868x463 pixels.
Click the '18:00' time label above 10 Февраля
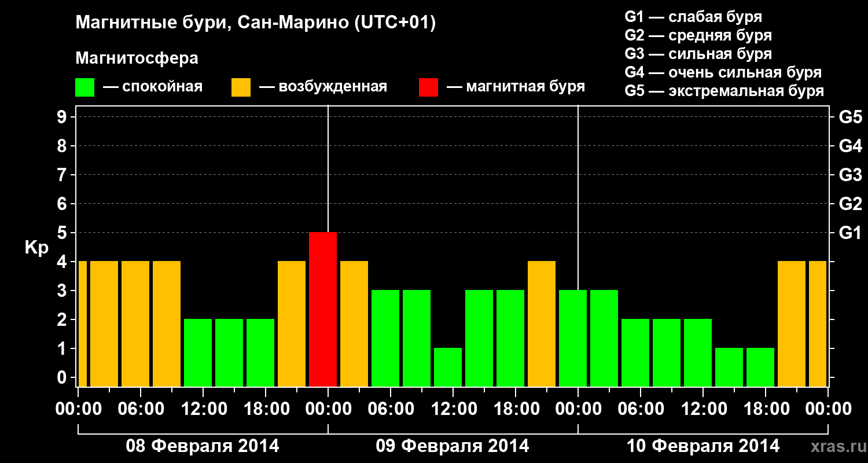[x=766, y=409]
